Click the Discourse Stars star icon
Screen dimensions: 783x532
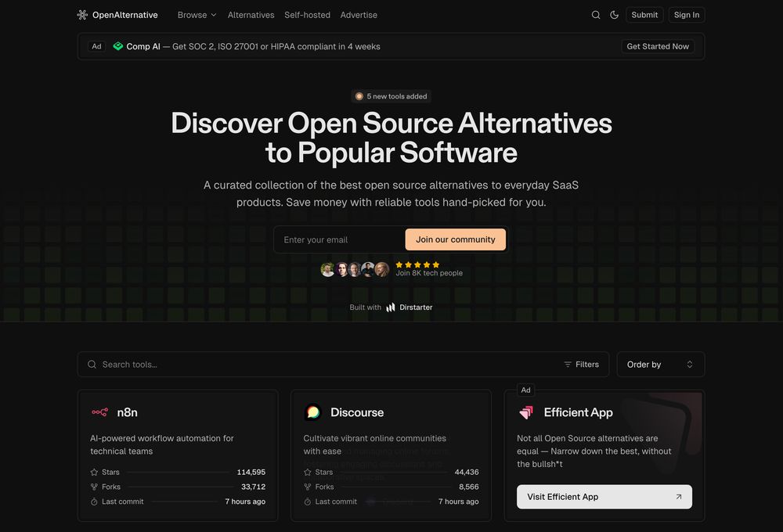click(308, 472)
